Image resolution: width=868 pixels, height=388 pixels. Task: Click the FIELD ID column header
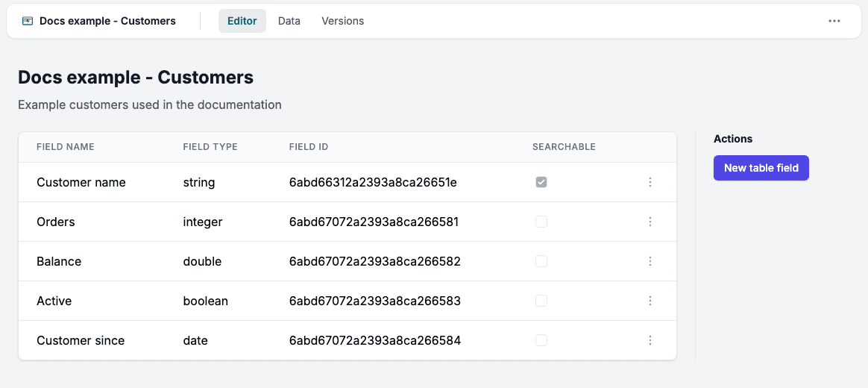tap(308, 147)
